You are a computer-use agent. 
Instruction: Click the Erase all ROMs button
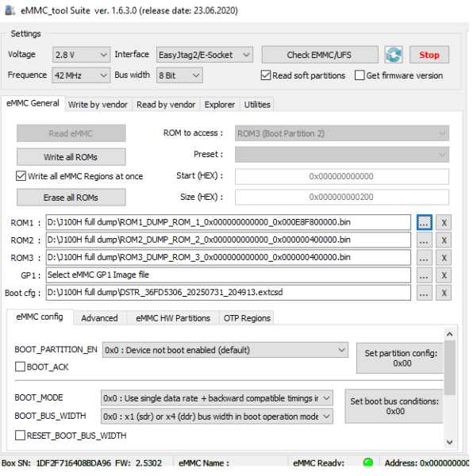71,198
